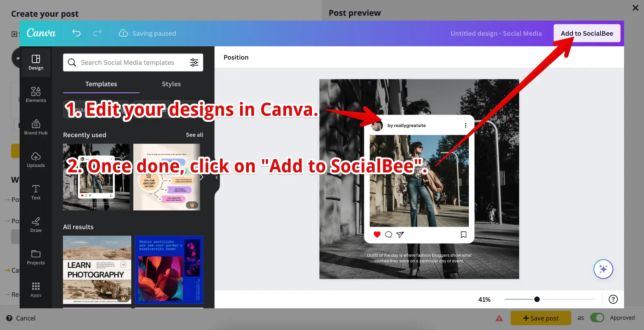The width and height of the screenshot is (644, 330).
Task: Click See all recently used
Action: tap(194, 135)
